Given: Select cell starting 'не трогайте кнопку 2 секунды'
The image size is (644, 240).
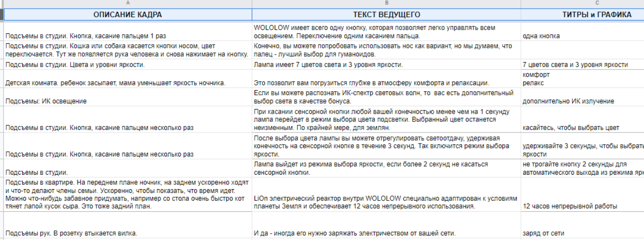Looking at the screenshot, I should [x=582, y=168].
